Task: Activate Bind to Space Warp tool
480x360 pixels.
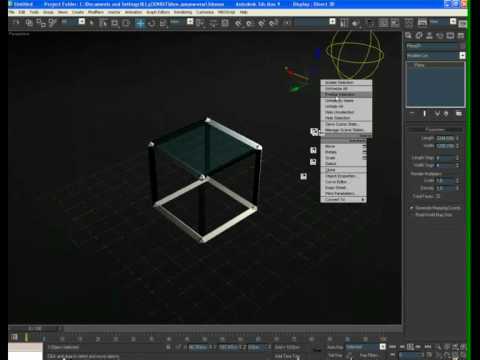Action: 52,23
